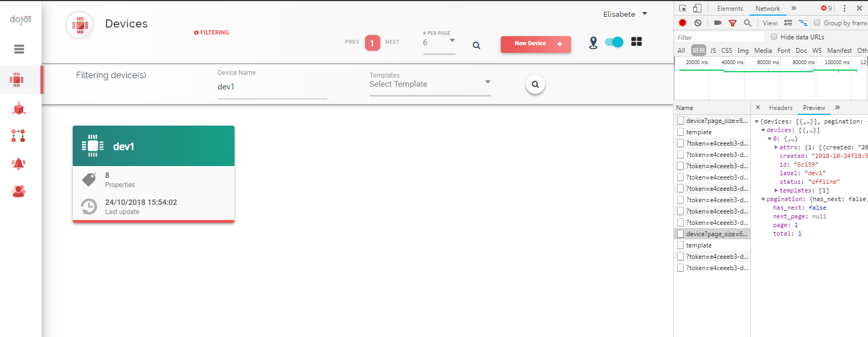Image resolution: width=868 pixels, height=337 pixels.
Task: Filter requests by XHR type
Action: click(x=699, y=50)
